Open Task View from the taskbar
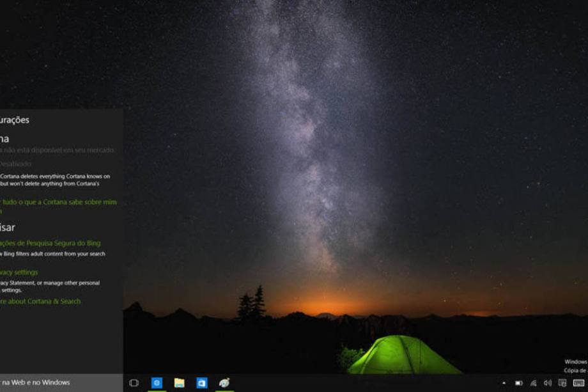Image resolution: width=588 pixels, height=392 pixels. click(134, 383)
